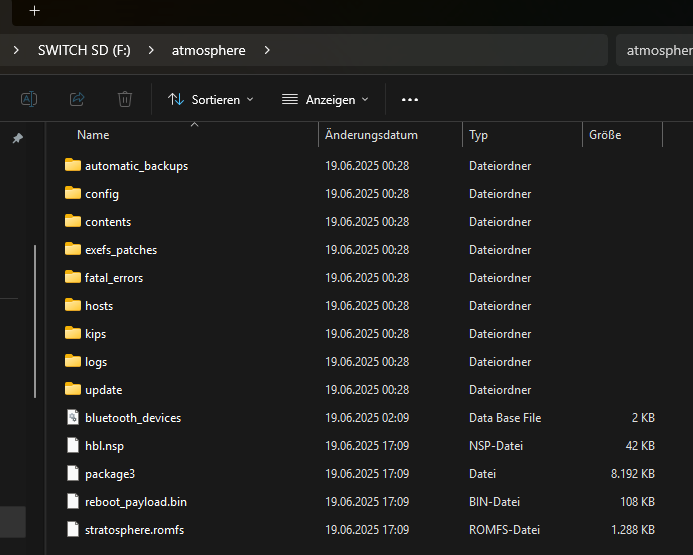The width and height of the screenshot is (693, 555).
Task: Click the Share icon in the toolbar
Action: point(77,99)
